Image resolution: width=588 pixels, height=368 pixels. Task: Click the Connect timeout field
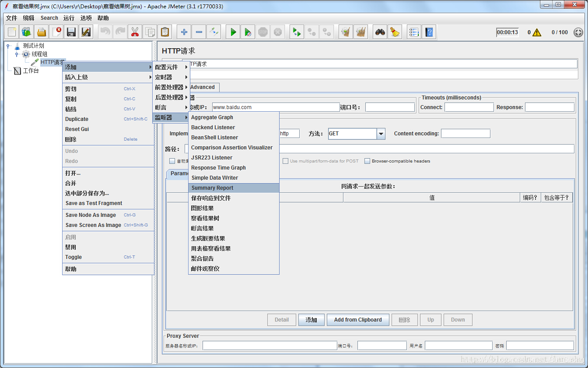tap(469, 107)
